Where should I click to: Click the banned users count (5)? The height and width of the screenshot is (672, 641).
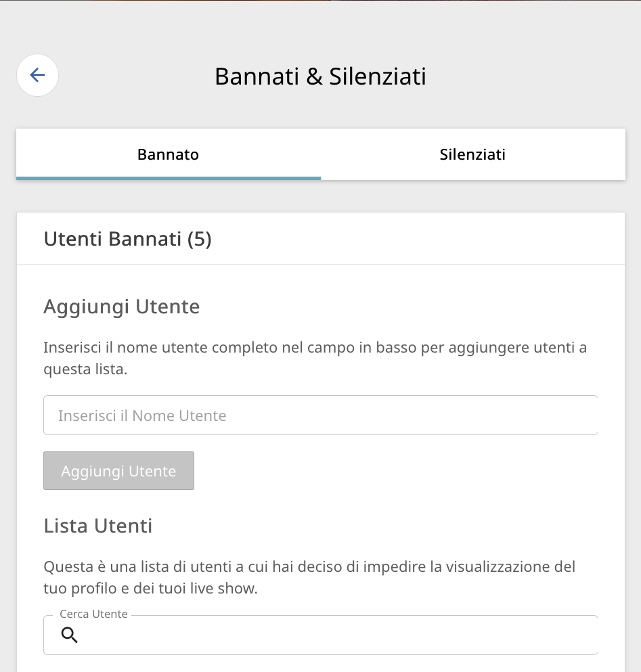200,239
